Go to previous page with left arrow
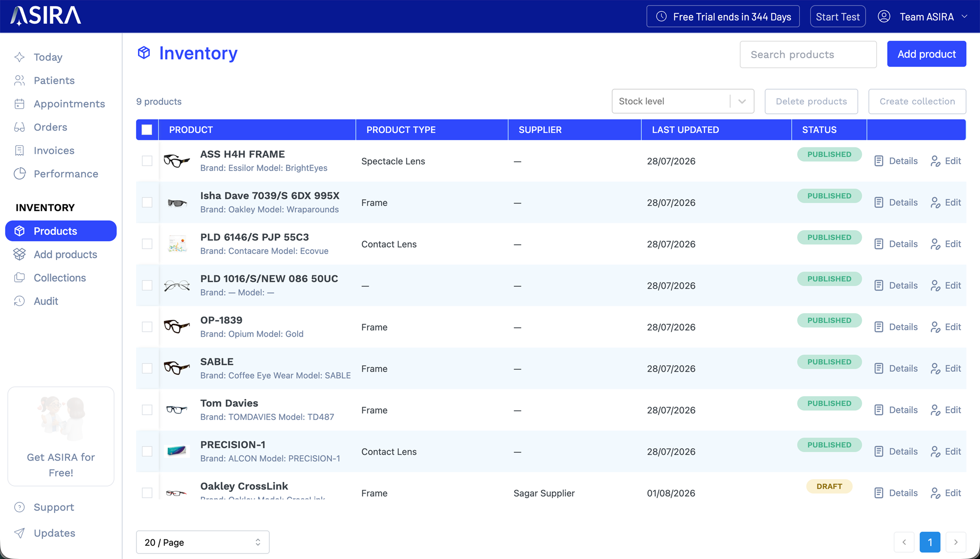Viewport: 980px width, 559px height. (904, 542)
